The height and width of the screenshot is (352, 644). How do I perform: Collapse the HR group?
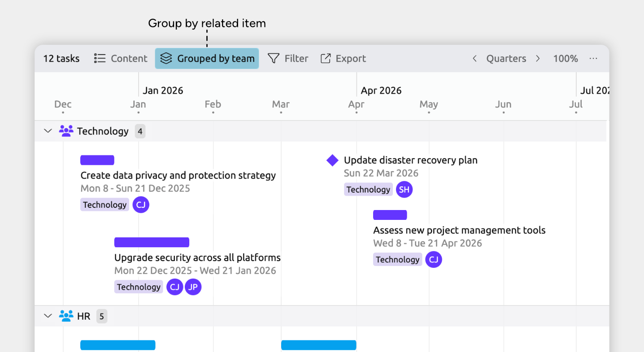48,316
